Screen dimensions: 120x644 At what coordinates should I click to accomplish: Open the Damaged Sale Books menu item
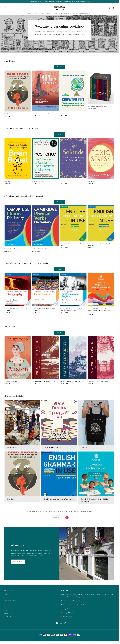pyautogui.click(x=85, y=13)
